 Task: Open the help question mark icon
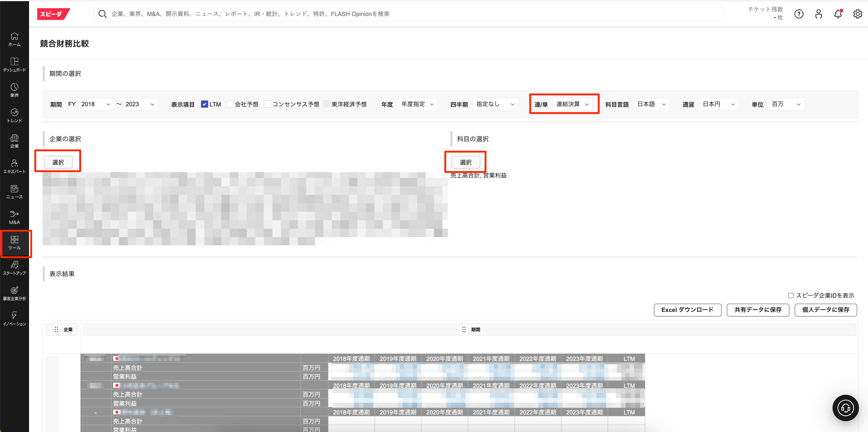point(799,14)
